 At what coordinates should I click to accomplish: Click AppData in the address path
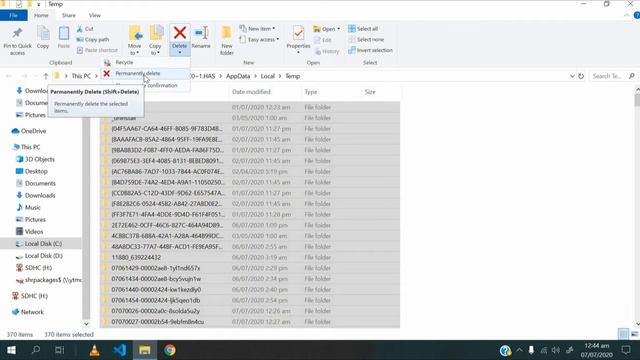coord(238,76)
